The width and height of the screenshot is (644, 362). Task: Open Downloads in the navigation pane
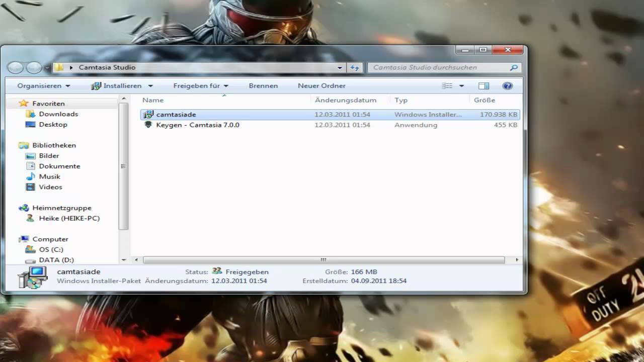(x=58, y=114)
